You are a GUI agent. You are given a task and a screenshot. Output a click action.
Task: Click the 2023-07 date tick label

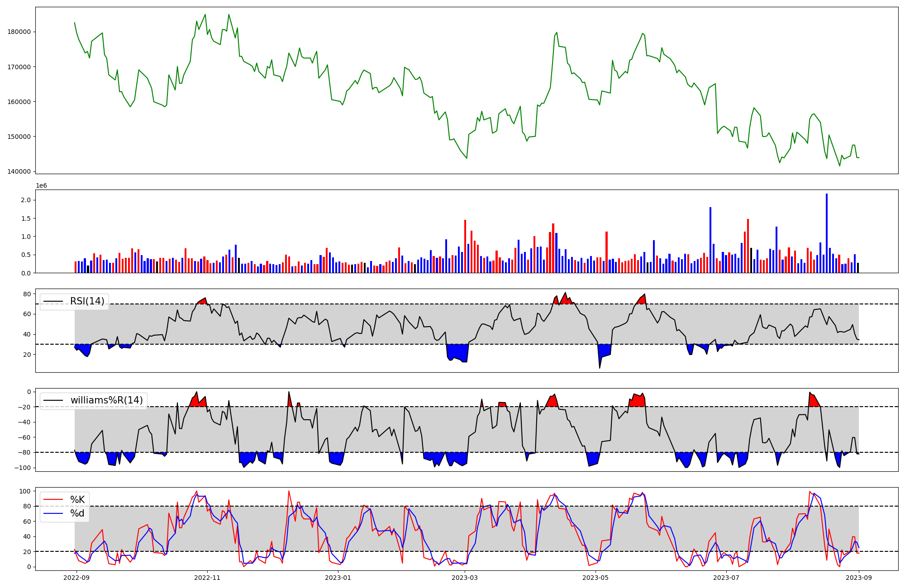point(726,578)
